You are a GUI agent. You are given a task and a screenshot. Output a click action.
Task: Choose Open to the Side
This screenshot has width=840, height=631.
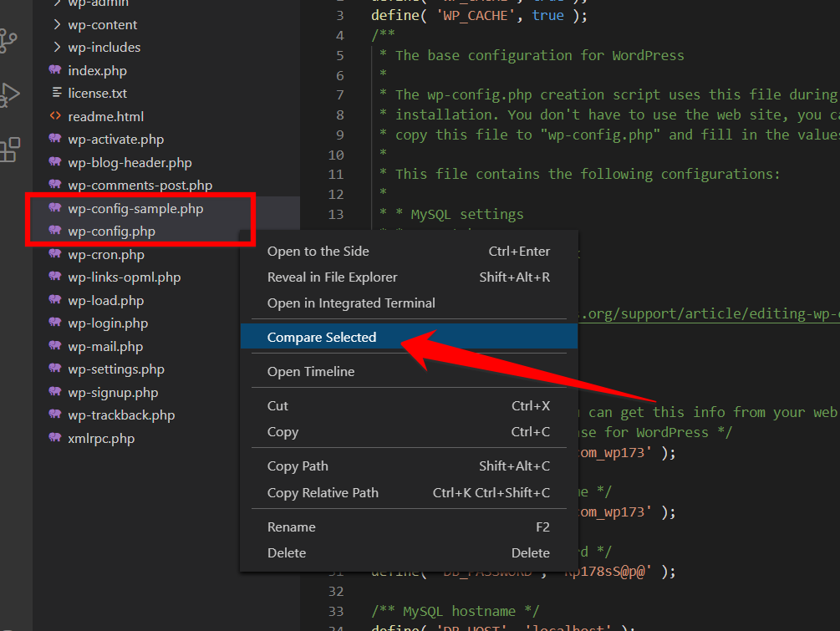[409, 252]
